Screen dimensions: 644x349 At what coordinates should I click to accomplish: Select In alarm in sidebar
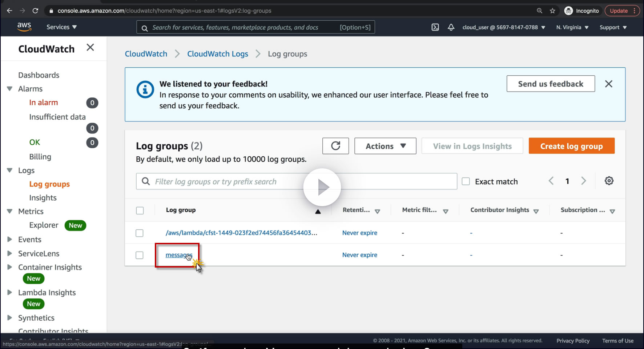[x=44, y=103]
